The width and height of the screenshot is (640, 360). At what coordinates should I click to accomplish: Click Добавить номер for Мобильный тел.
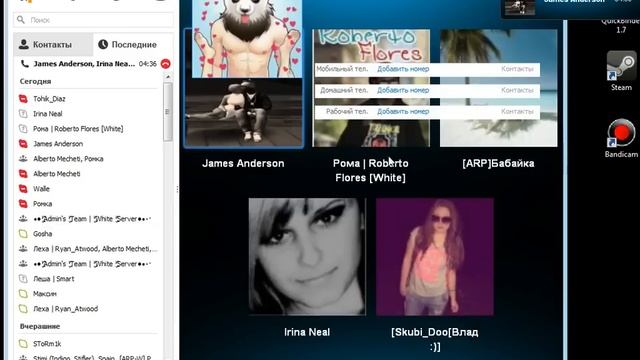click(x=403, y=69)
